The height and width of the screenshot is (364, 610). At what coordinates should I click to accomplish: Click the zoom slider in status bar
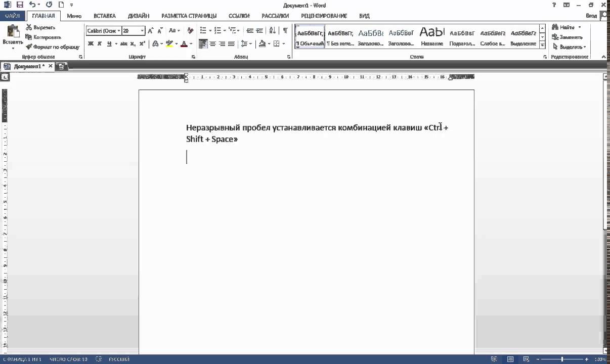coord(561,359)
